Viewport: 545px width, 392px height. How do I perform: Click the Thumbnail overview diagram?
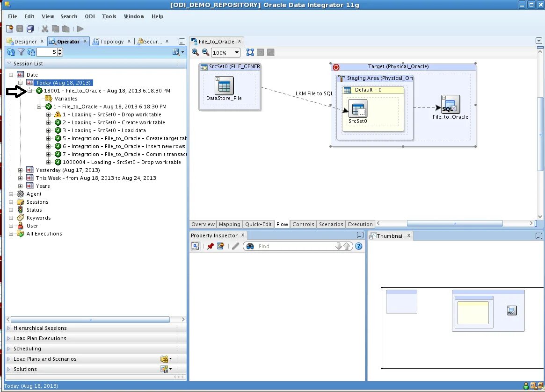coord(462,328)
